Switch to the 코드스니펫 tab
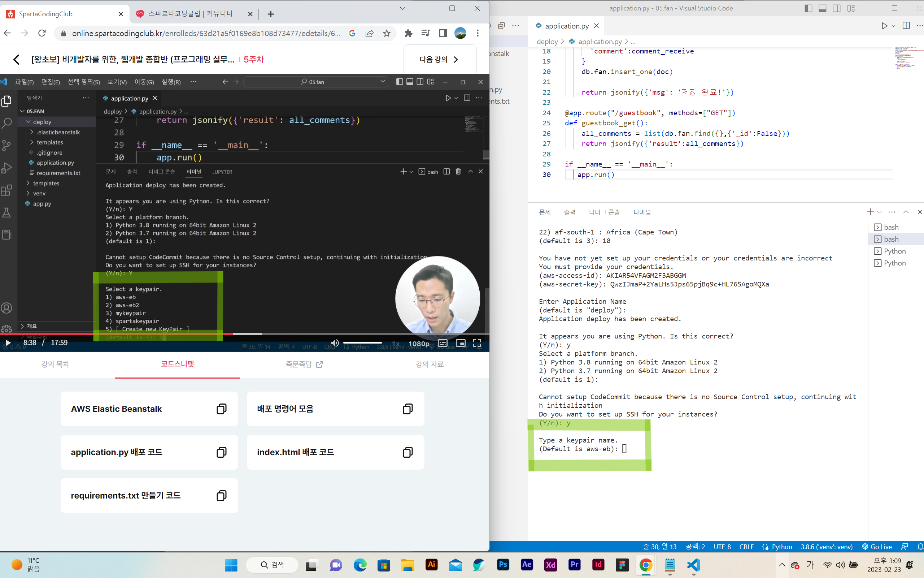The image size is (924, 578). (x=178, y=364)
